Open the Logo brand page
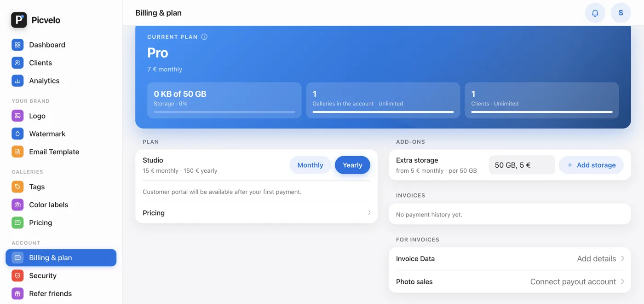The width and height of the screenshot is (644, 304). tap(61, 116)
